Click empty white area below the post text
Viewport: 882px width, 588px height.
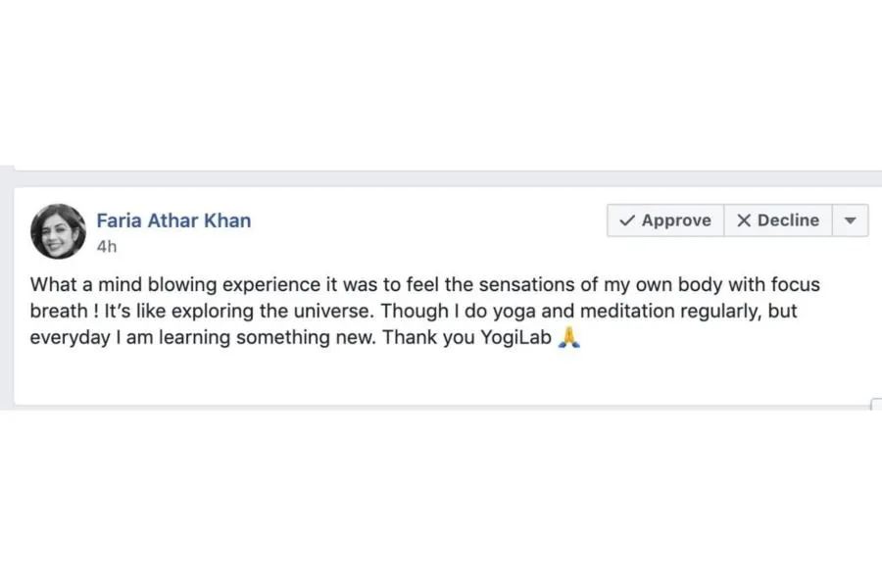(439, 377)
